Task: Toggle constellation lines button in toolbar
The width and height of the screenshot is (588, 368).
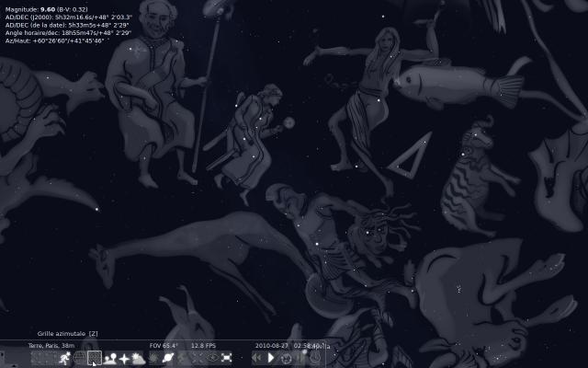Action: click(x=37, y=358)
